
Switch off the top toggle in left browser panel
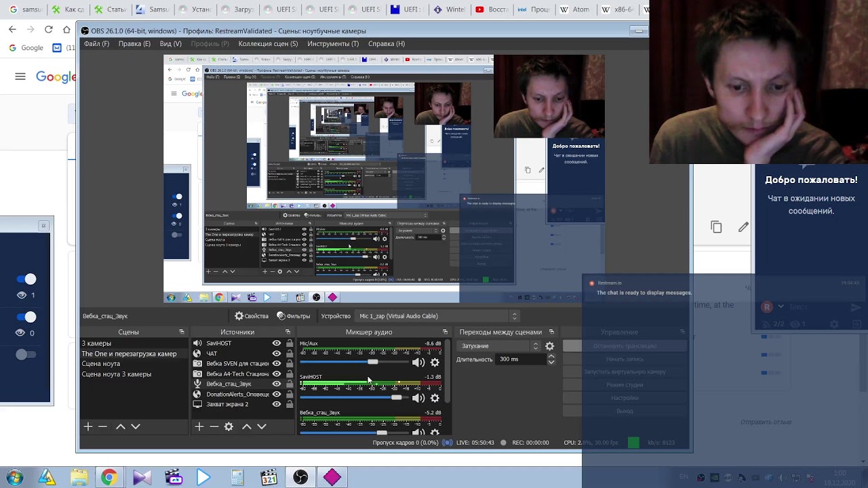(x=26, y=279)
